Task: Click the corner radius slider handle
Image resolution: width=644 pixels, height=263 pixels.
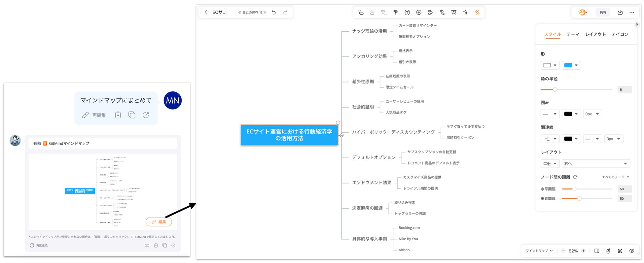Action: 555,90
